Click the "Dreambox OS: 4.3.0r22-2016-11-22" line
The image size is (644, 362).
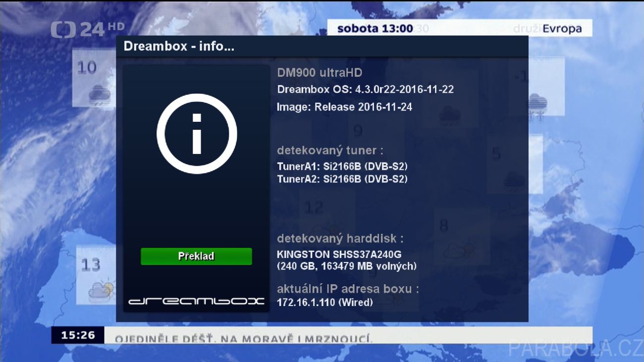(x=366, y=90)
